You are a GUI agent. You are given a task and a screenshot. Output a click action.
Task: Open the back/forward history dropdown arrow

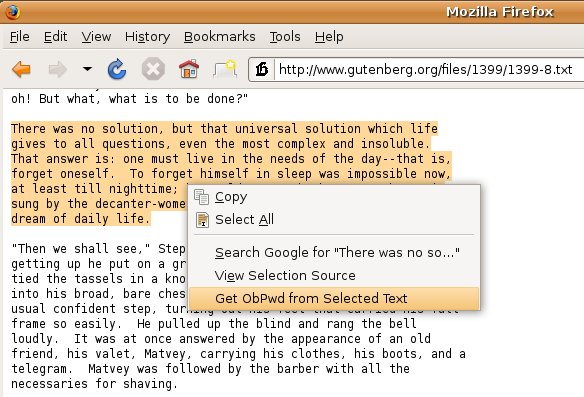click(x=88, y=69)
